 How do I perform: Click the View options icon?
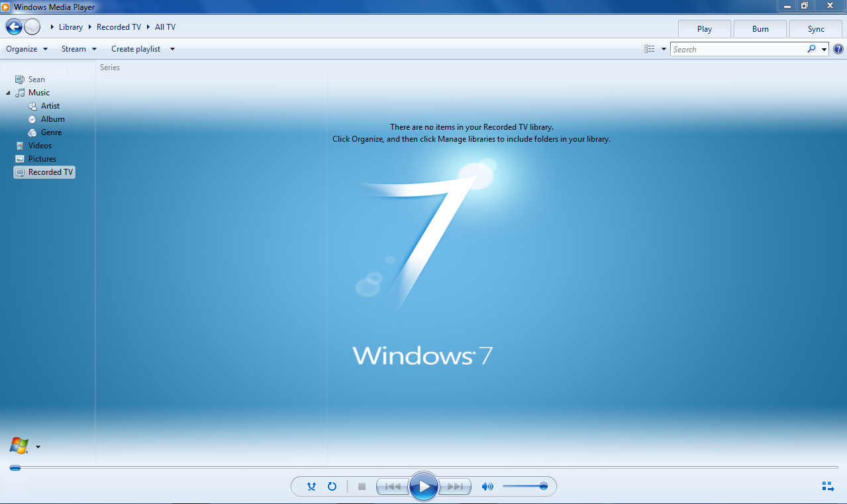tap(650, 49)
